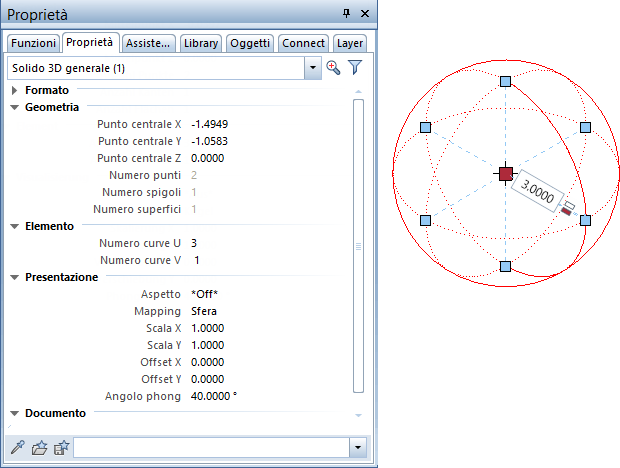Open the filter funnel icon
Image resolution: width=620 pixels, height=468 pixels.
[354, 68]
